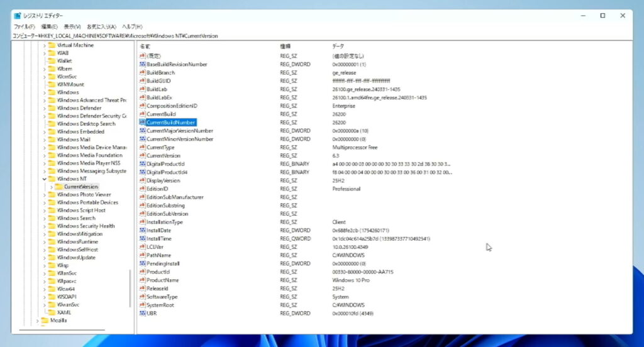Open the 編集(E) menu

49,26
